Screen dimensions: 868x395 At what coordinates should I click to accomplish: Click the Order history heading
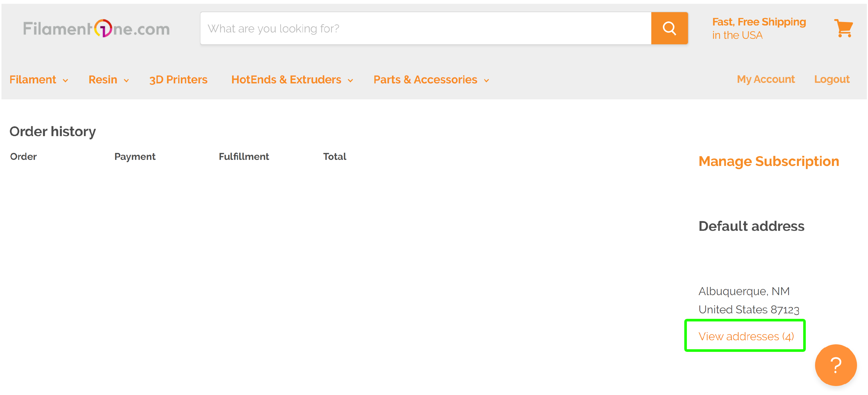click(x=53, y=131)
